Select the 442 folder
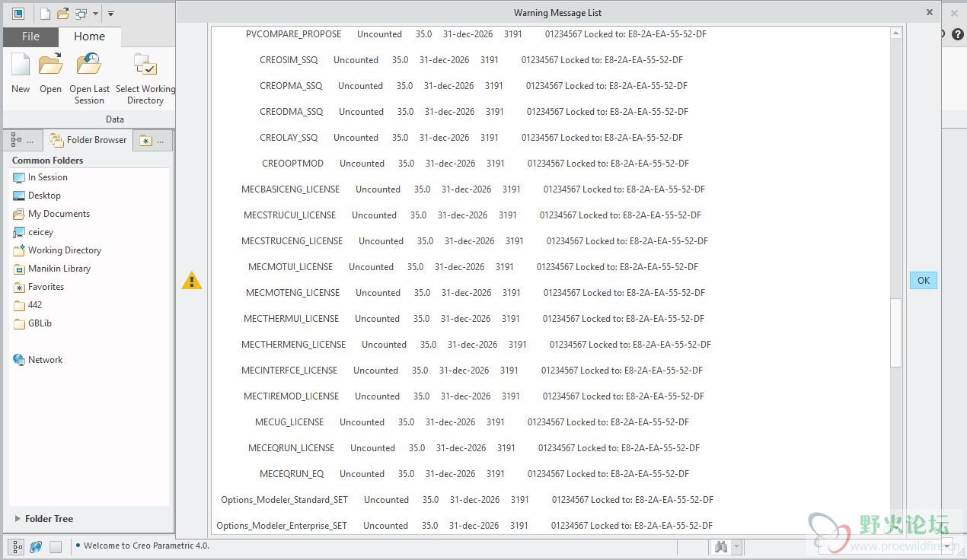The image size is (967, 560). 27,305
